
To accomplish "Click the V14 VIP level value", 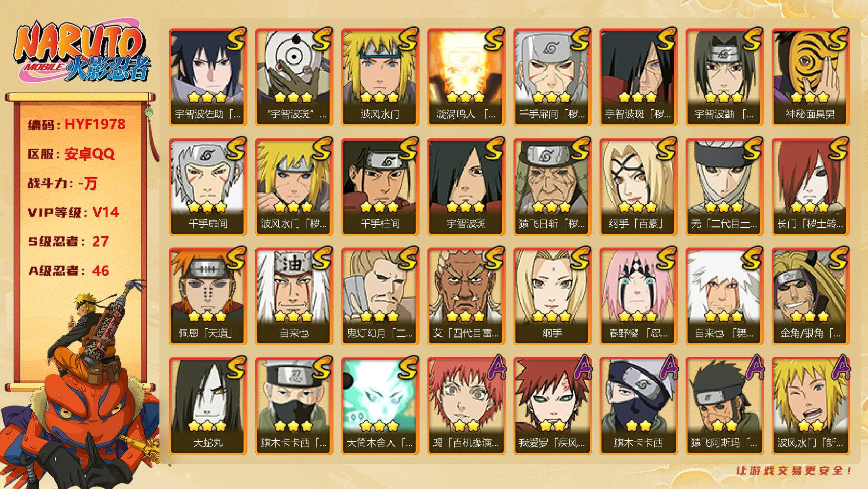I will [106, 212].
